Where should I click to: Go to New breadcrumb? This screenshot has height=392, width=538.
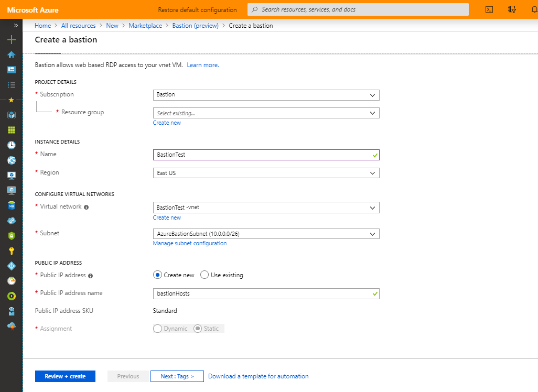point(112,26)
